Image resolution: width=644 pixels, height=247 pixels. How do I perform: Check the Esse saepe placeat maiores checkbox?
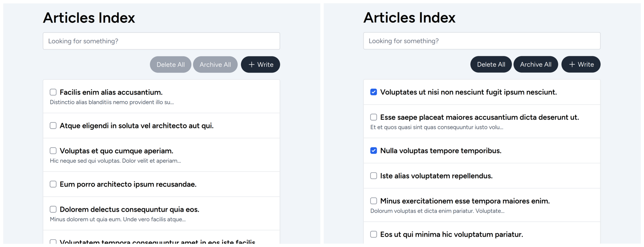[x=373, y=117]
